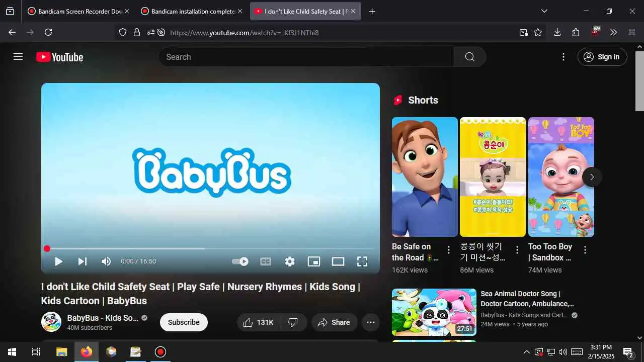The image size is (644, 362).
Task: Open Windows Start menu
Action: (12, 352)
